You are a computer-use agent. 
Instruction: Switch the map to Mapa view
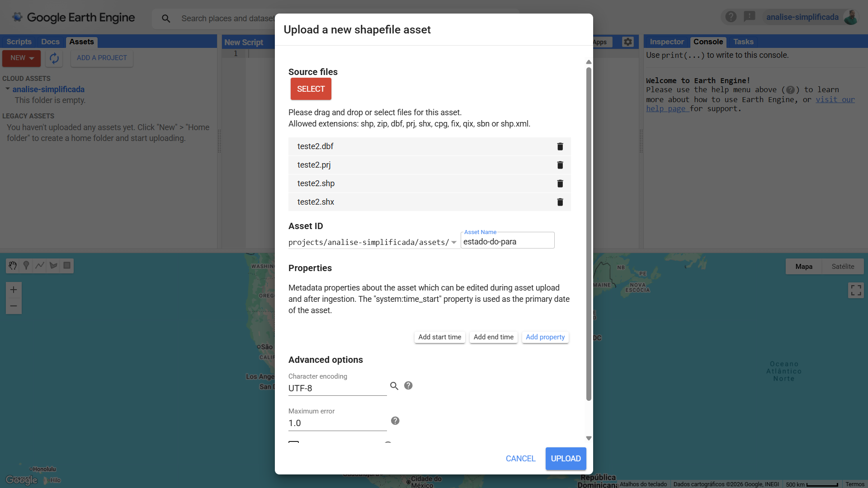tap(804, 266)
